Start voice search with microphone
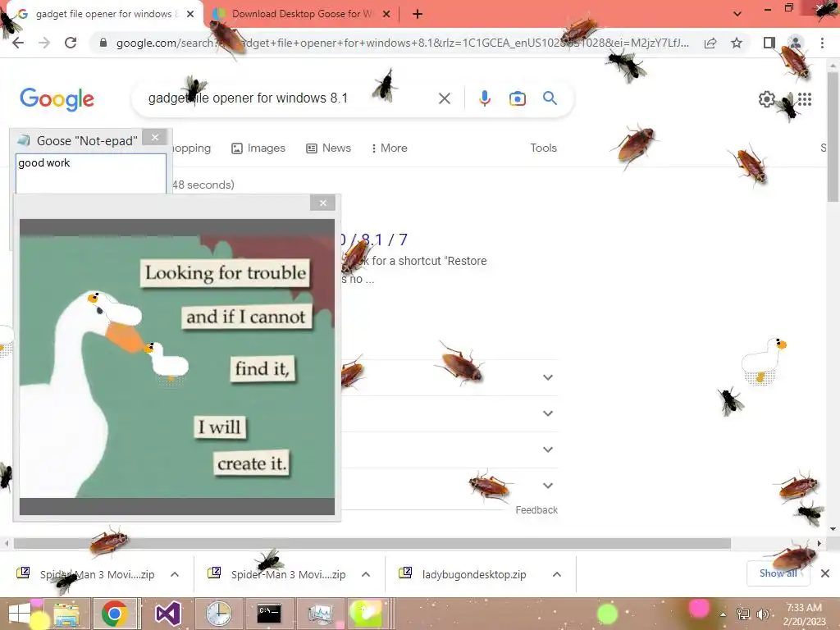The height and width of the screenshot is (630, 840). 484,98
